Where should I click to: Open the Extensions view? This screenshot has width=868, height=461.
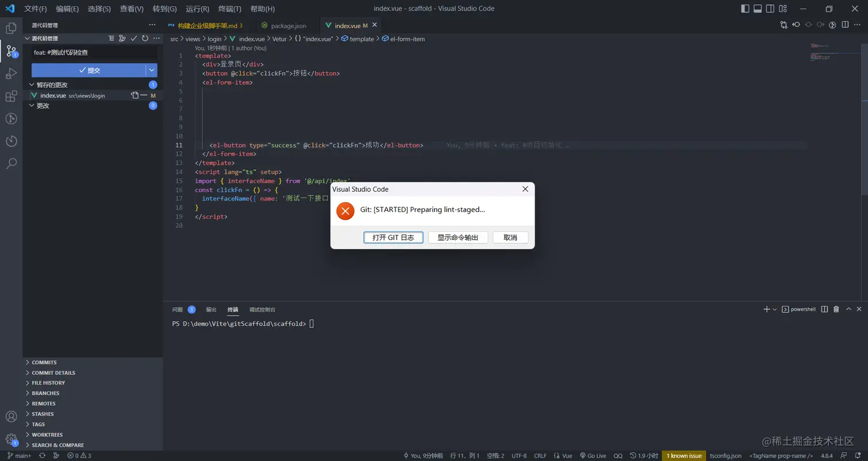[x=11, y=96]
